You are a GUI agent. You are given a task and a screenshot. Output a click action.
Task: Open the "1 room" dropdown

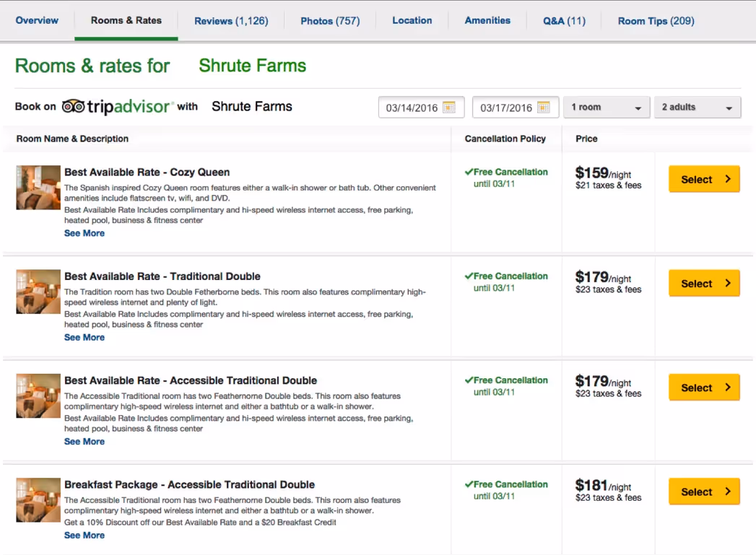[607, 107]
